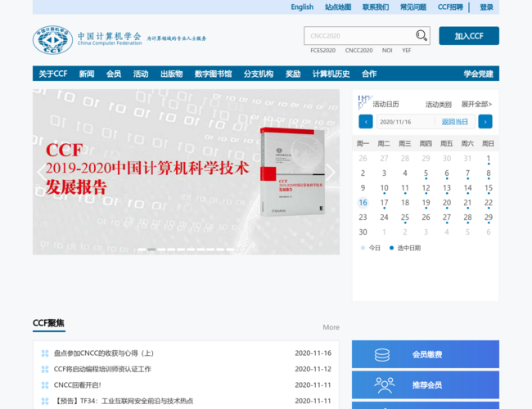
Task: Select the second carousel indicator dash
Action: [151, 249]
